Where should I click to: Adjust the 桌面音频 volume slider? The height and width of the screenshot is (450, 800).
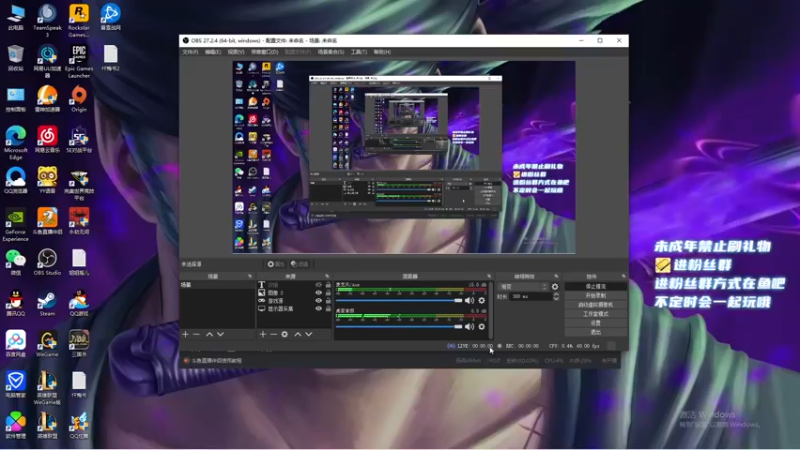(398, 327)
